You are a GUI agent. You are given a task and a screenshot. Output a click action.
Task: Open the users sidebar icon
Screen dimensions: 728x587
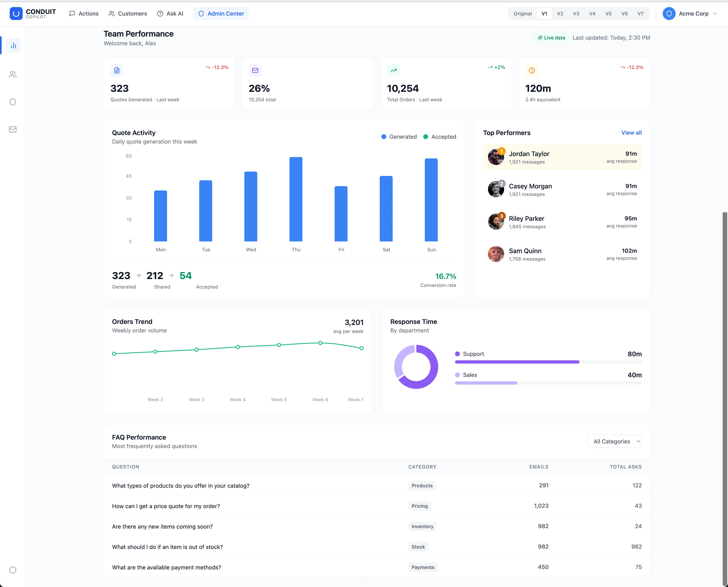pyautogui.click(x=13, y=74)
